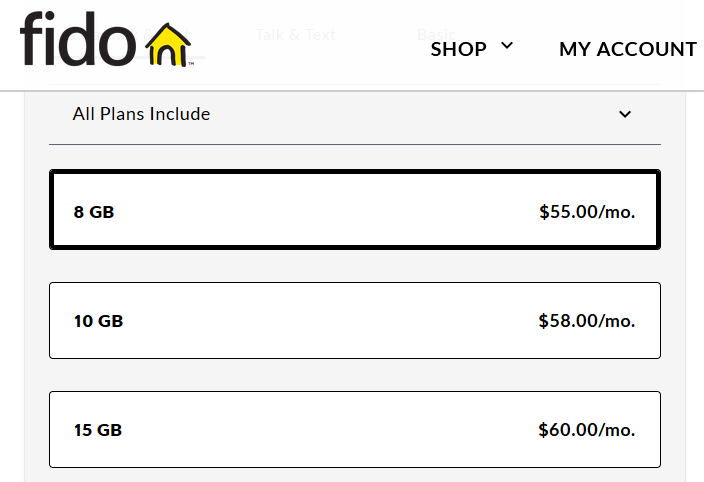Click the word SHOP in the header

tap(459, 49)
